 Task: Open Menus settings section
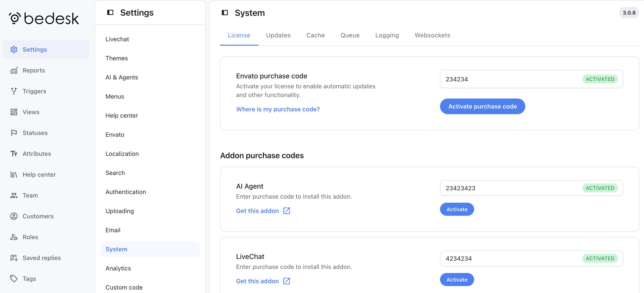click(x=150, y=97)
